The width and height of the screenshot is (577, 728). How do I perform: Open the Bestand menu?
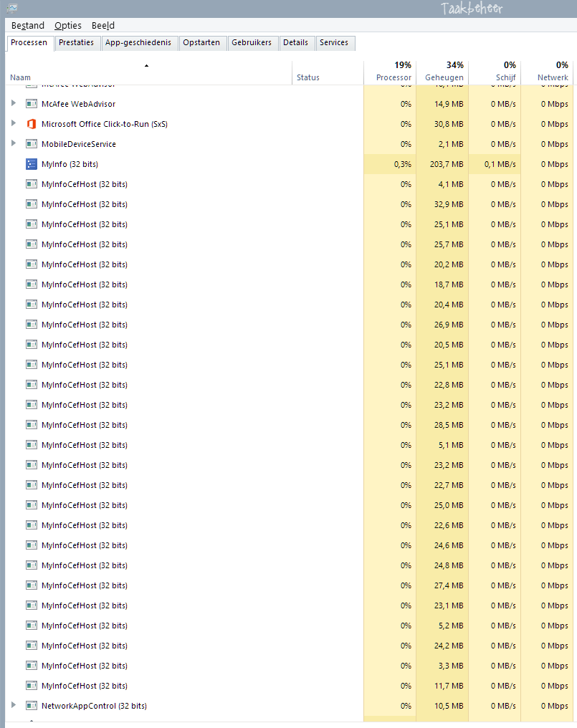(27, 25)
